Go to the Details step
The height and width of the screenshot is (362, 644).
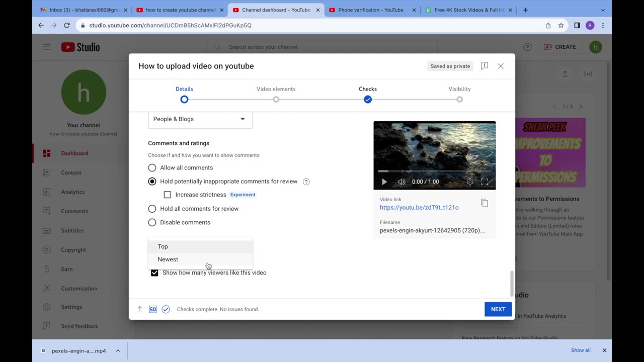(184, 94)
